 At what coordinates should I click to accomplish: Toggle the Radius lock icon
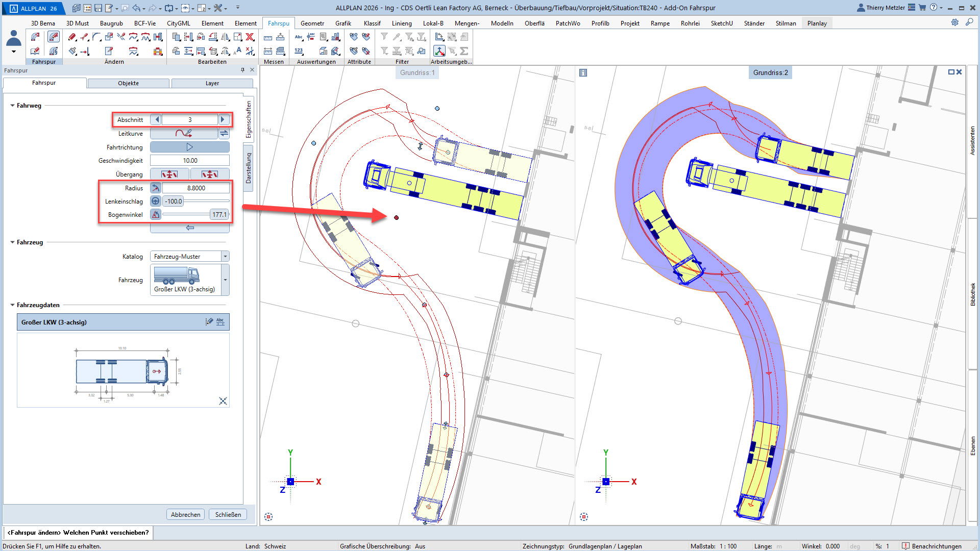156,188
